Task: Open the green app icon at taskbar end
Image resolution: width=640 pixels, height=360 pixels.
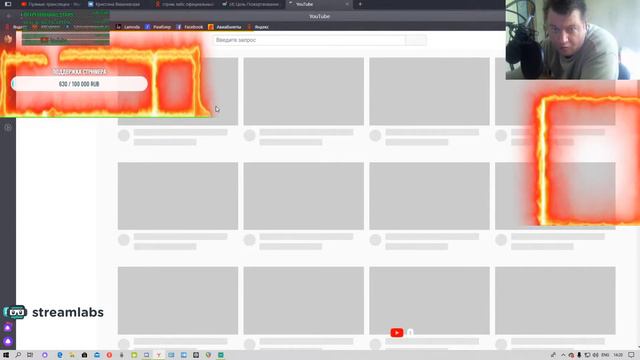Action: click(221, 355)
